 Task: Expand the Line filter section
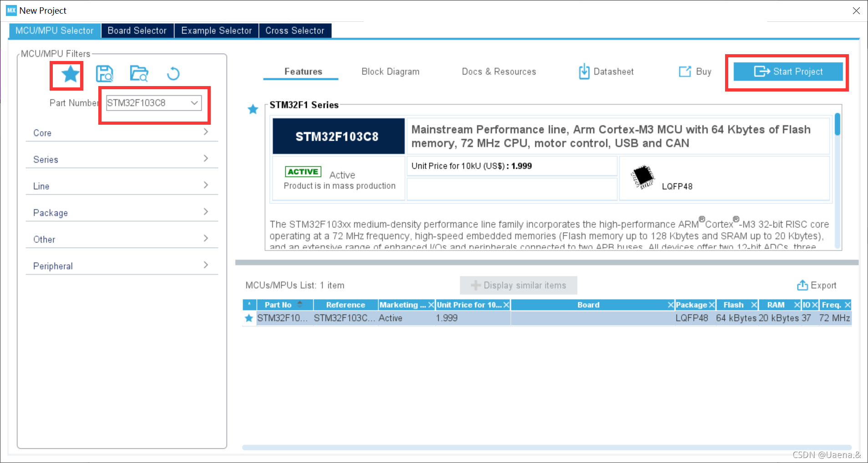122,186
